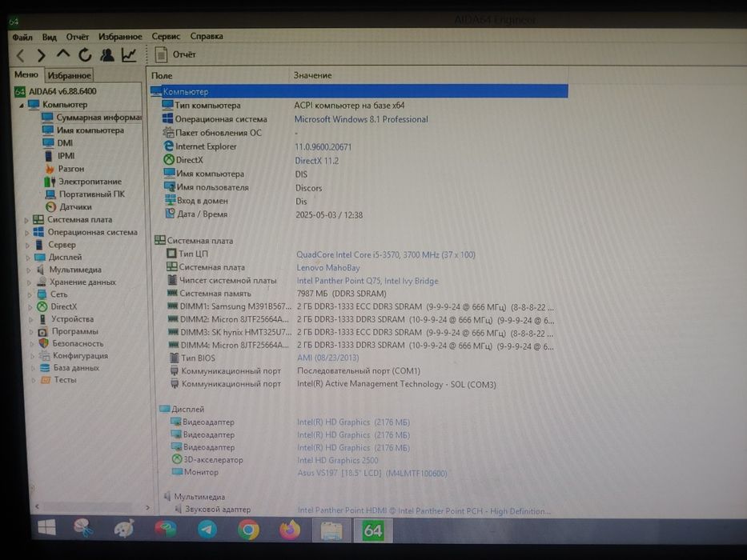Expand the Системная плата tree node
The image size is (747, 560).
click(x=26, y=220)
